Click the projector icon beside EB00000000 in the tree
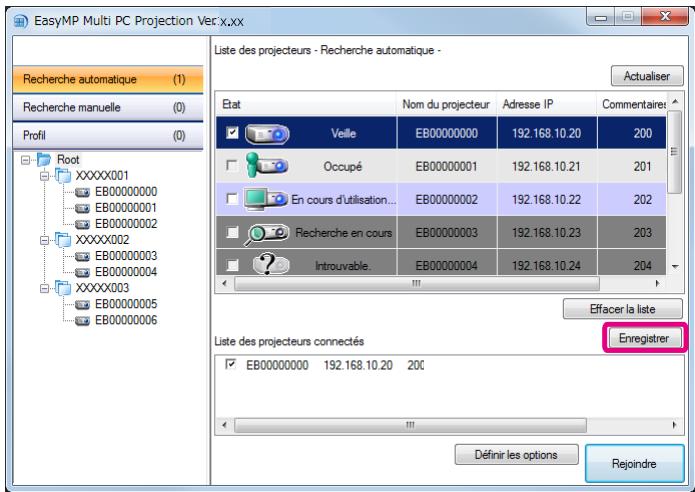Image resolution: width=695 pixels, height=492 pixels. pyautogui.click(x=82, y=192)
